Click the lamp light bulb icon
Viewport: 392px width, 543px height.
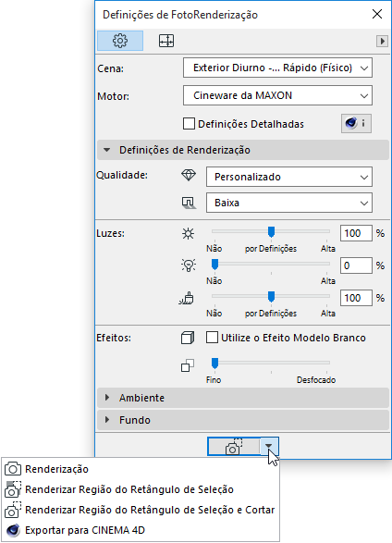[189, 265]
